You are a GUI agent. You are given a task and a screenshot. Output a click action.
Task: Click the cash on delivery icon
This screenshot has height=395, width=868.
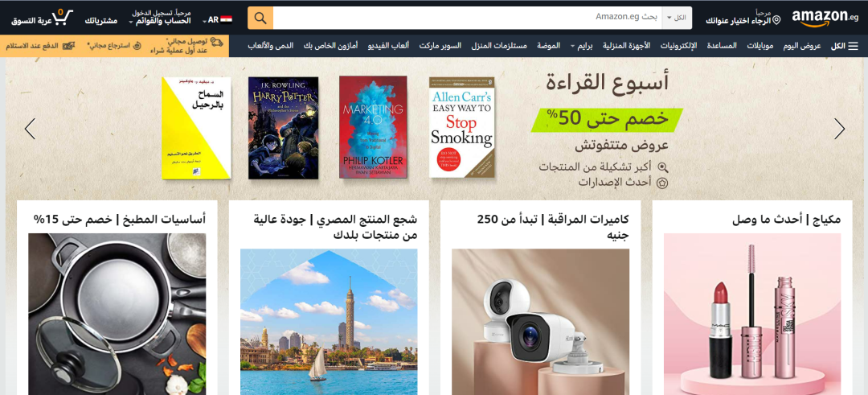[x=68, y=46]
